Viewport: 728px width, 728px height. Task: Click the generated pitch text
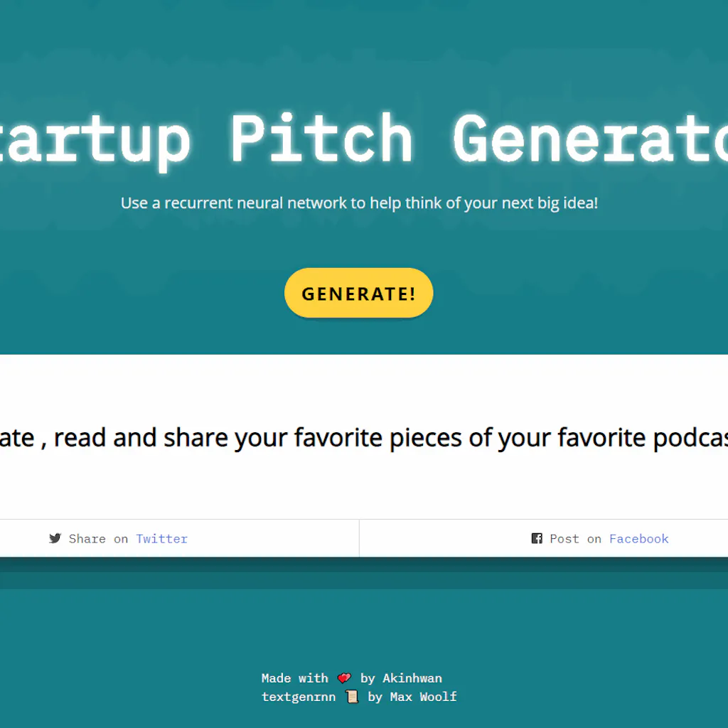pos(364,437)
